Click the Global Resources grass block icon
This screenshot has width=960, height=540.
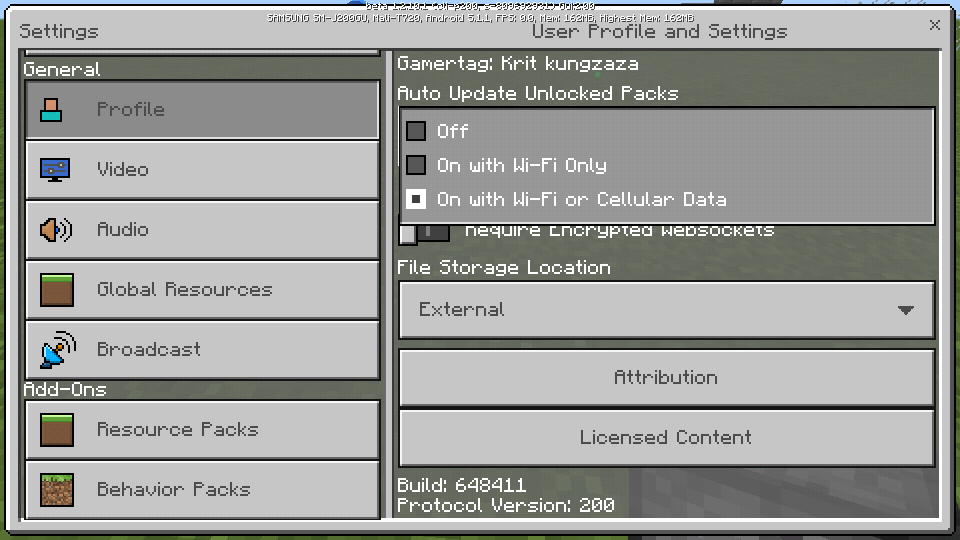(57, 290)
